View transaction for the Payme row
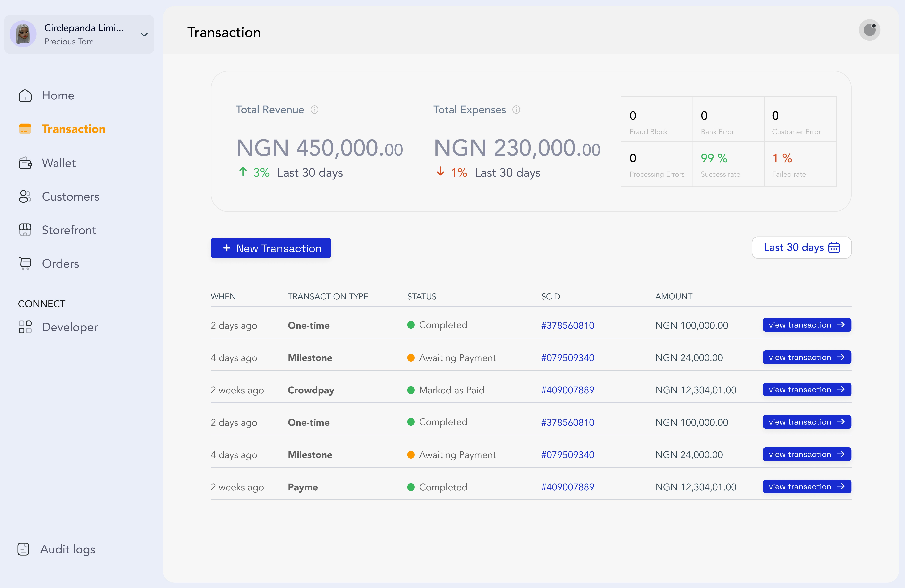This screenshot has height=588, width=905. pyautogui.click(x=807, y=487)
